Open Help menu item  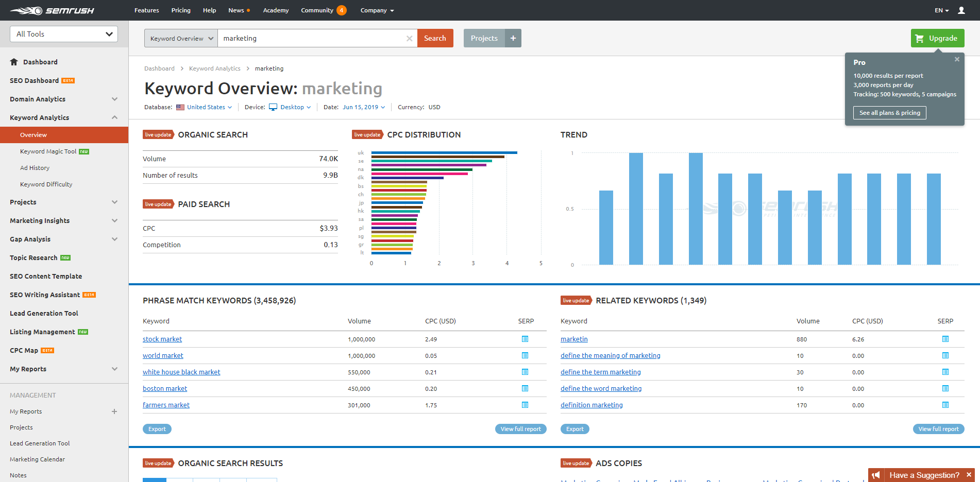point(209,10)
